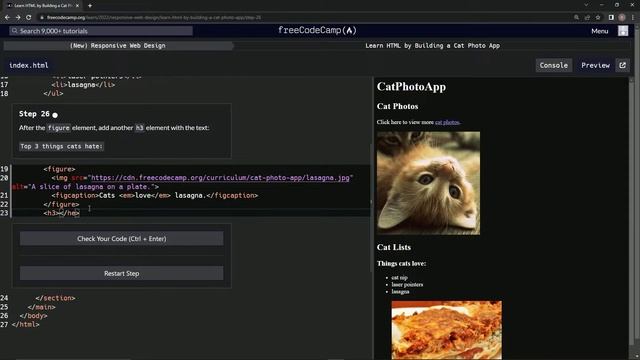The image size is (640, 360).
Task: Click the share page icon in address bar
Action: click(587, 18)
